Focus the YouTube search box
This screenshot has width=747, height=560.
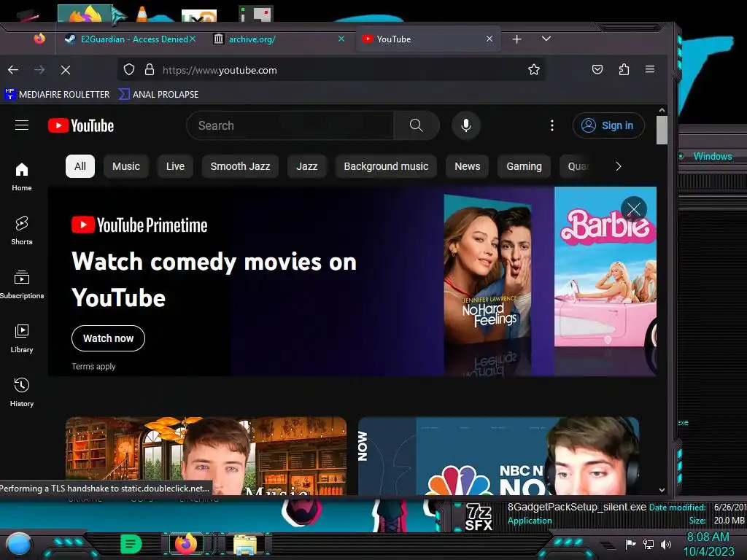[290, 125]
